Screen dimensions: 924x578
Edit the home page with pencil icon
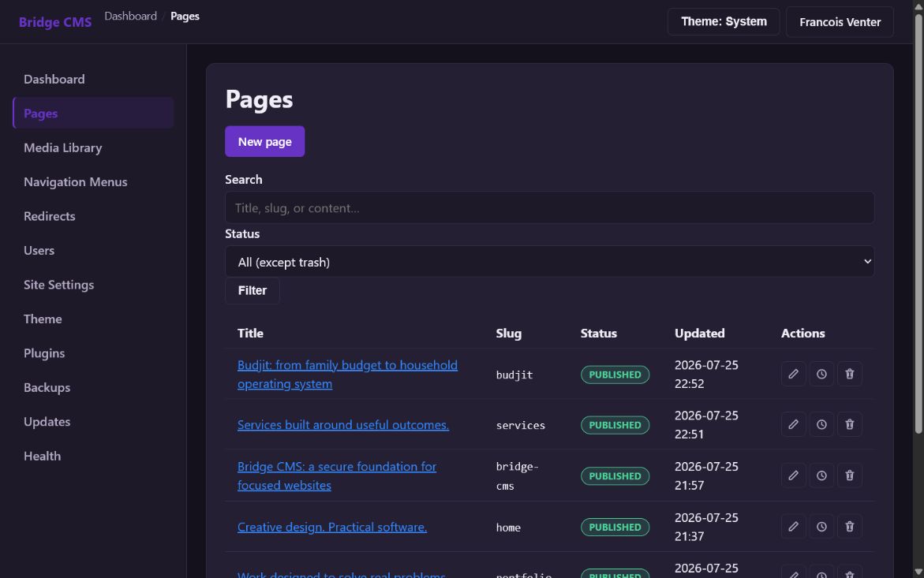[x=793, y=526]
